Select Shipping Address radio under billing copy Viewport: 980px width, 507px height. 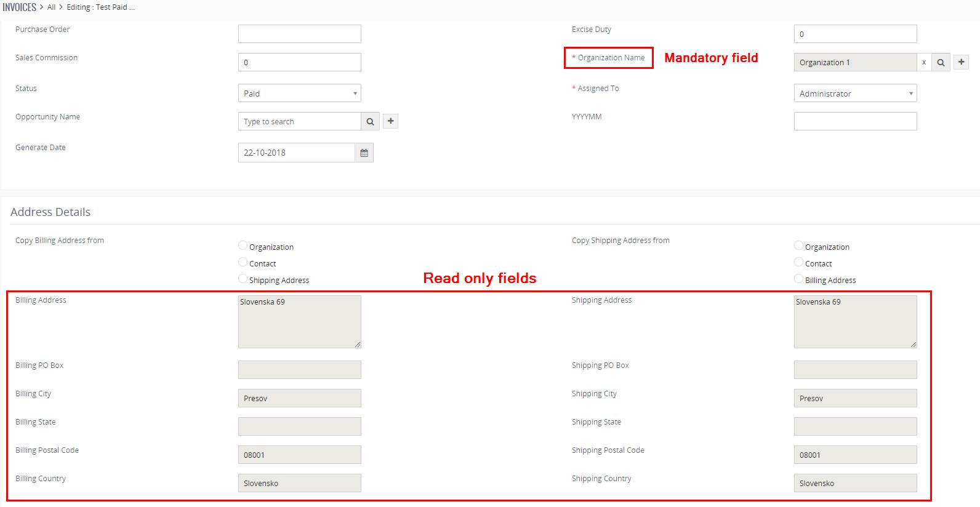(x=243, y=279)
